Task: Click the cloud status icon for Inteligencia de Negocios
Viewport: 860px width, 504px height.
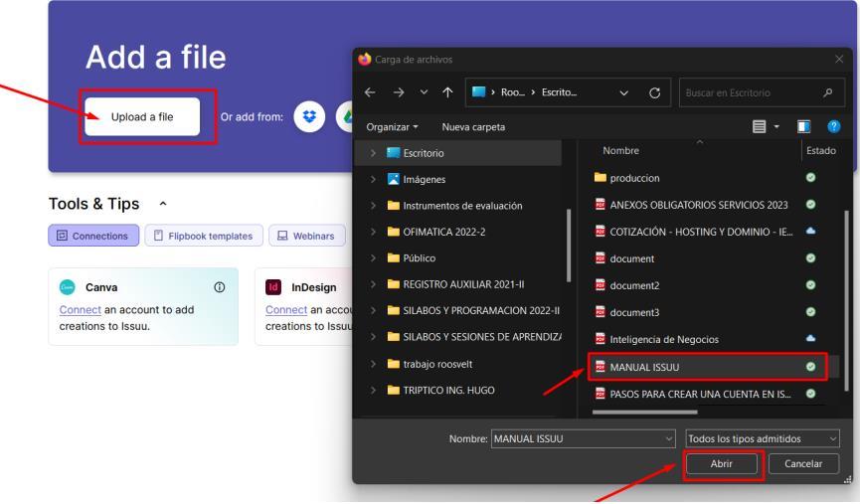Action: coord(810,338)
